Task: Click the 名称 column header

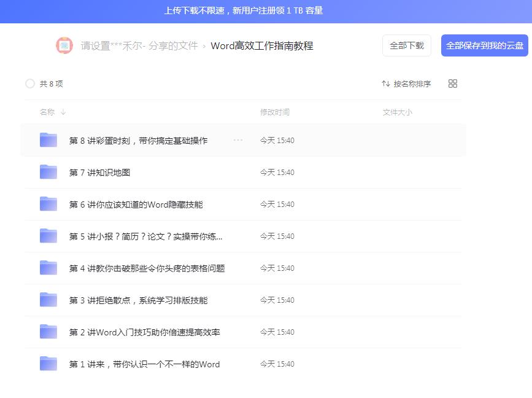Action: click(x=47, y=112)
